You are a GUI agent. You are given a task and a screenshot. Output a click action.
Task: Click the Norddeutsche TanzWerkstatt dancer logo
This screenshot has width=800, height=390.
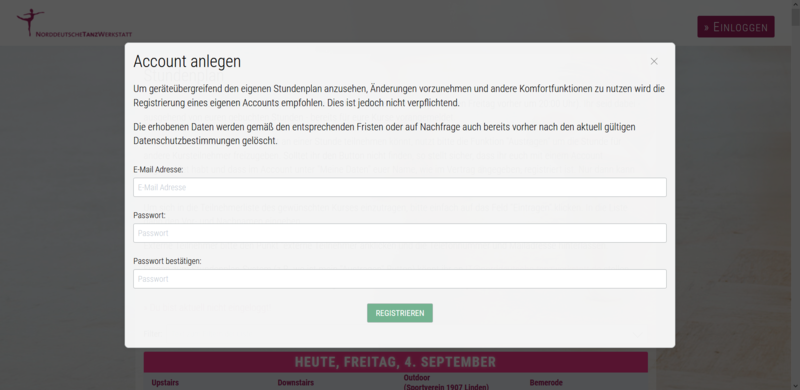30,22
